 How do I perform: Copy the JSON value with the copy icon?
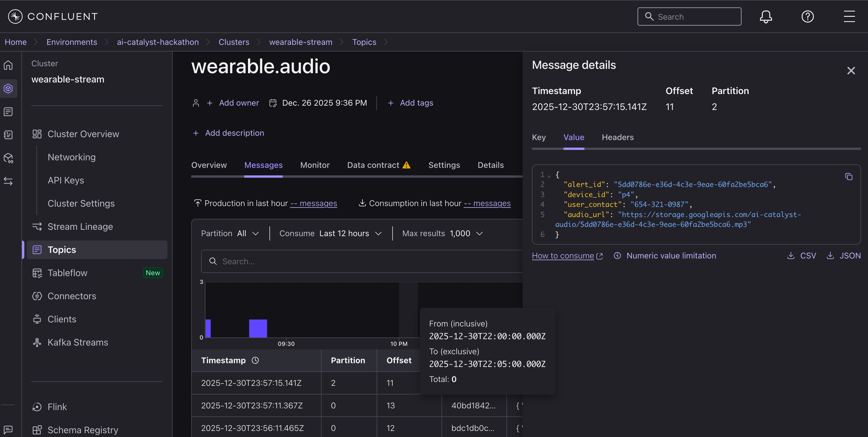(x=849, y=177)
